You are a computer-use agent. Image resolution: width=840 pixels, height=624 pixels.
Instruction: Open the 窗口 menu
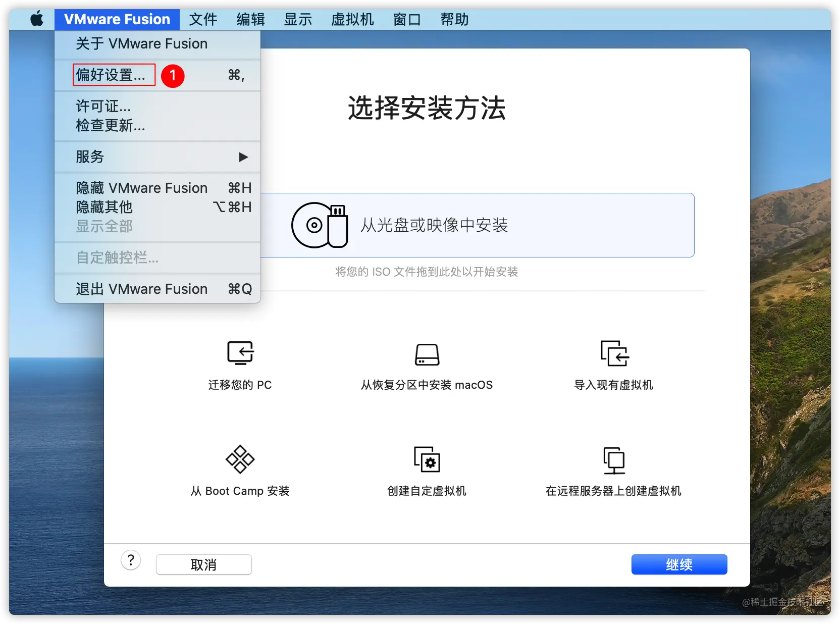coord(407,20)
